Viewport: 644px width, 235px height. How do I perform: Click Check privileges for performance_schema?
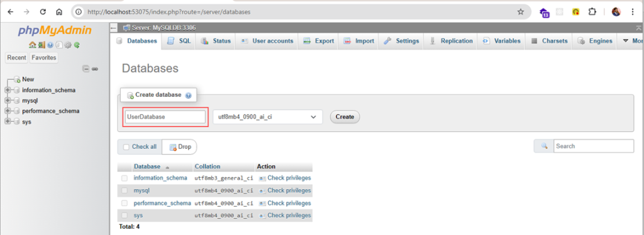pos(285,203)
